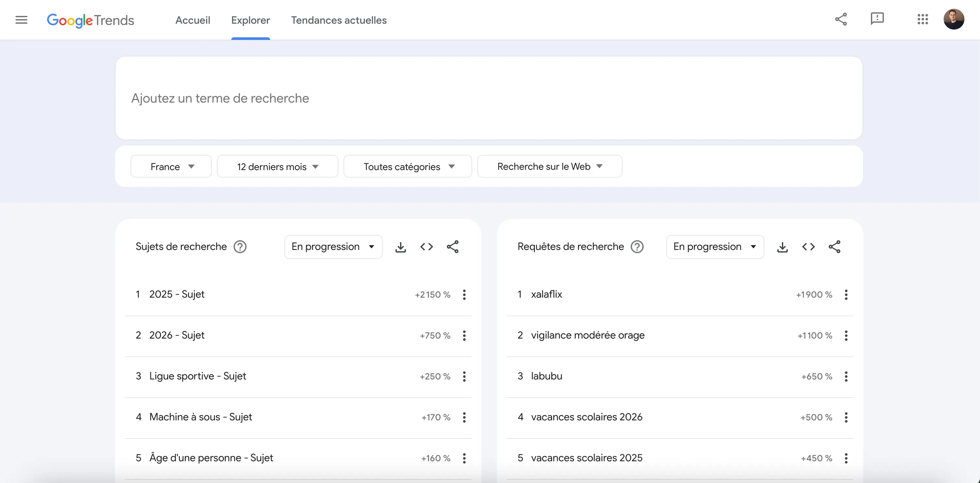Open more options for Ligue sportive - Sujet
980x483 pixels.
tap(464, 377)
